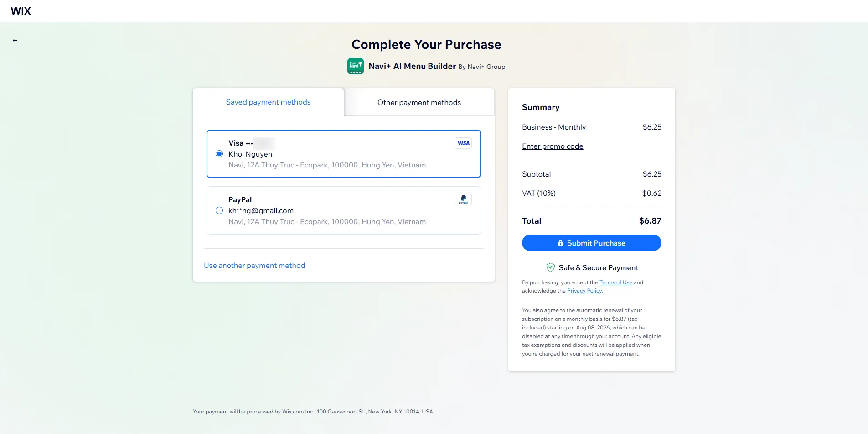Click the Navi+ app icon

point(356,66)
